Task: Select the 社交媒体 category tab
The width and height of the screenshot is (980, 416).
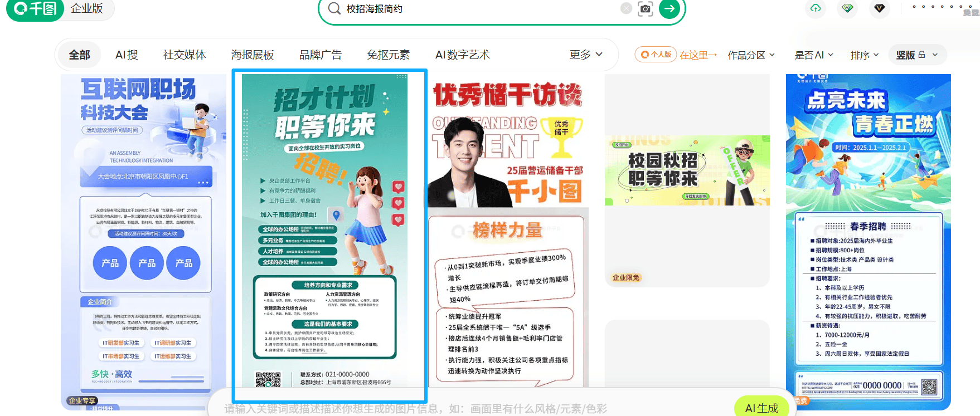Action: coord(185,55)
